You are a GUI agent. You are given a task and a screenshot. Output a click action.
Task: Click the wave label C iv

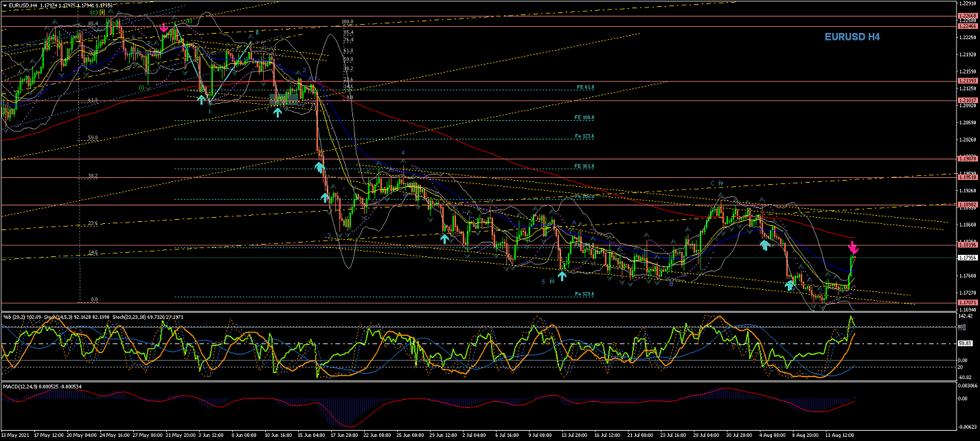click(718, 183)
